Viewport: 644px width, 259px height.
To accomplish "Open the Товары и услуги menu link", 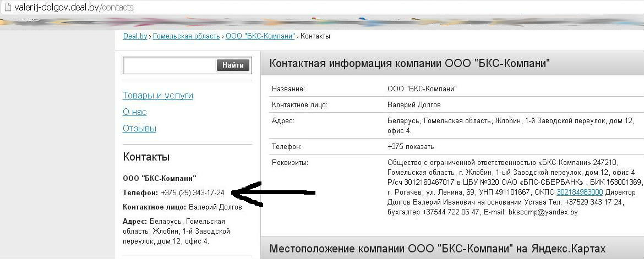I will [158, 96].
